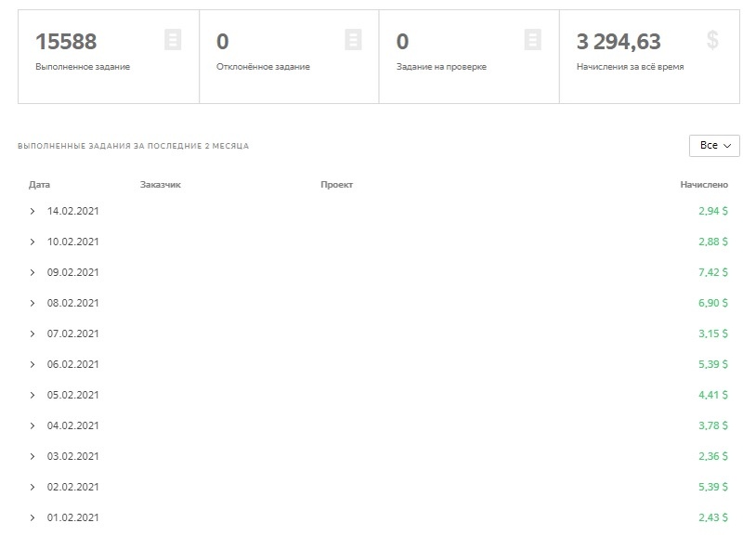Click the date 14.02.2021

pos(72,211)
